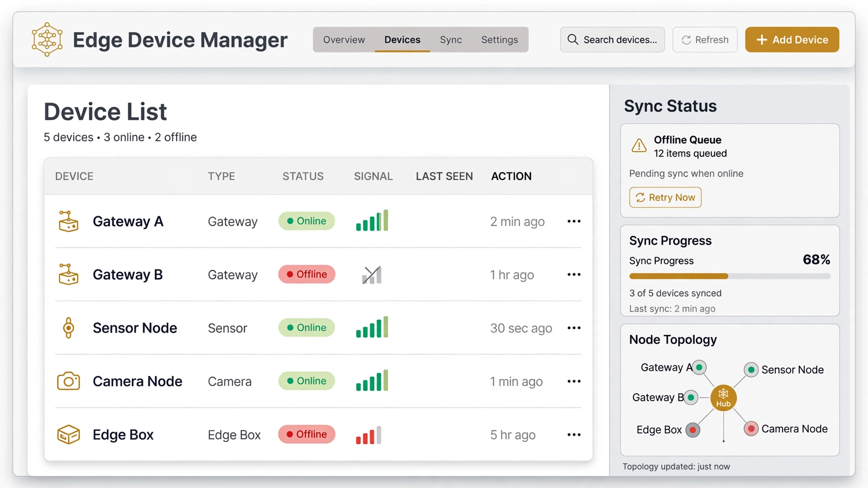
Task: Click the Sync Progress bar
Action: pyautogui.click(x=730, y=276)
